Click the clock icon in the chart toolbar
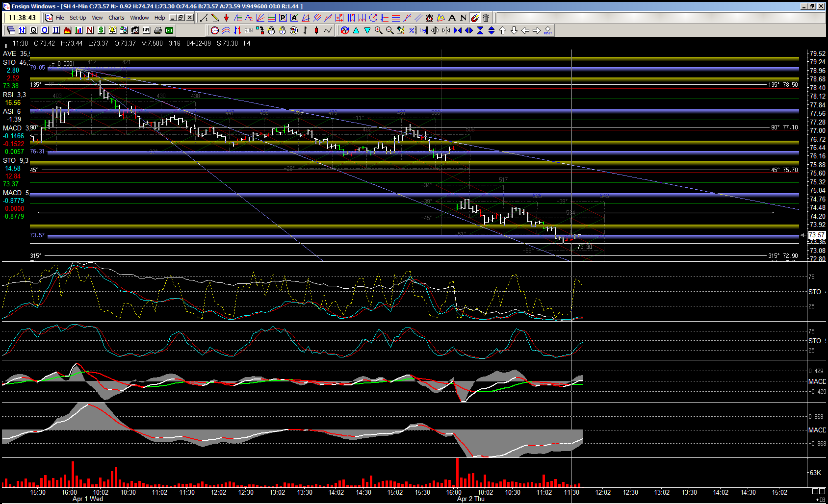 (x=215, y=30)
